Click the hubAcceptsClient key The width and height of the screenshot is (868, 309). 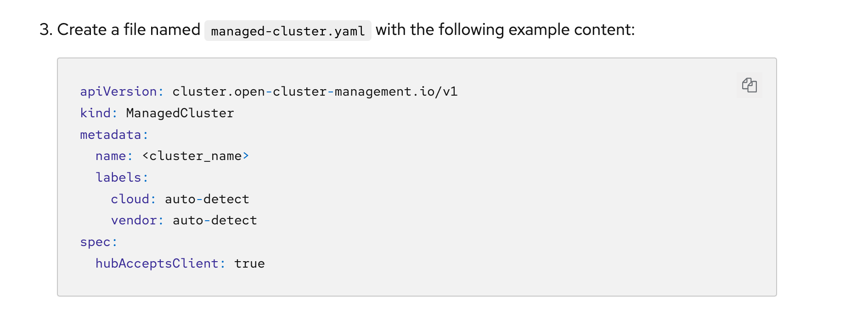157,263
